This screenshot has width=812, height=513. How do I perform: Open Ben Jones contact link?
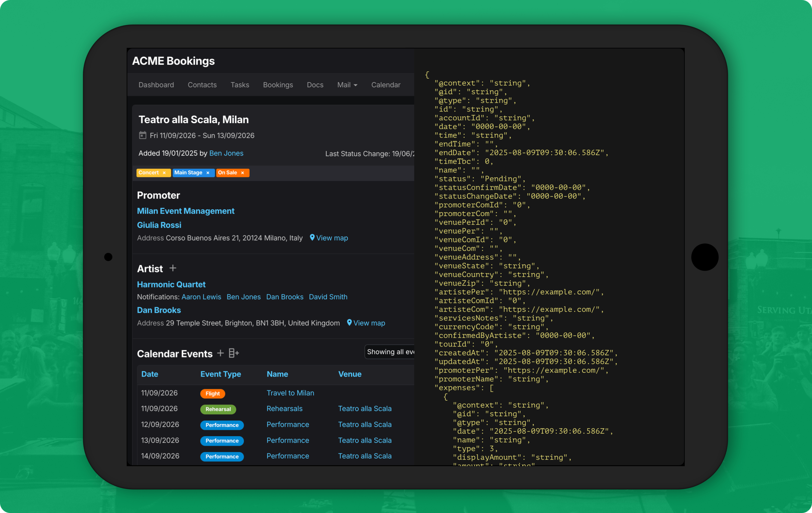226,153
